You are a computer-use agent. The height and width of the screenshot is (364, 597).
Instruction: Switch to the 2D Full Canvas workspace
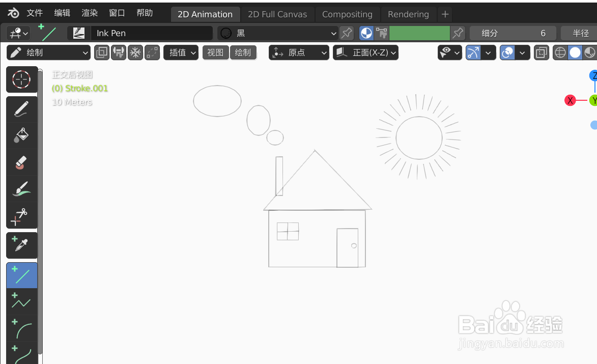coord(277,14)
